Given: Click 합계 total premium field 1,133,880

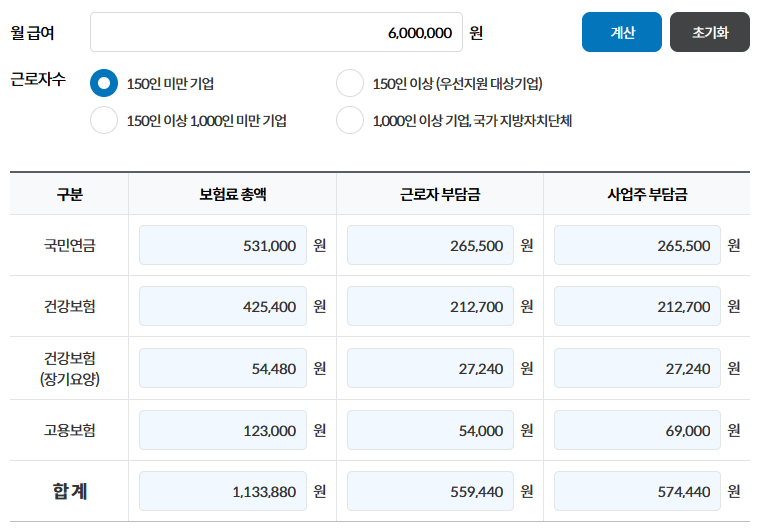Looking at the screenshot, I should click(223, 491).
